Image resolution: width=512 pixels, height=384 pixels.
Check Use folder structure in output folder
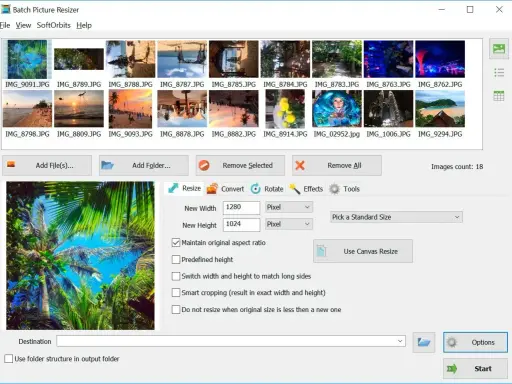[x=9, y=359]
